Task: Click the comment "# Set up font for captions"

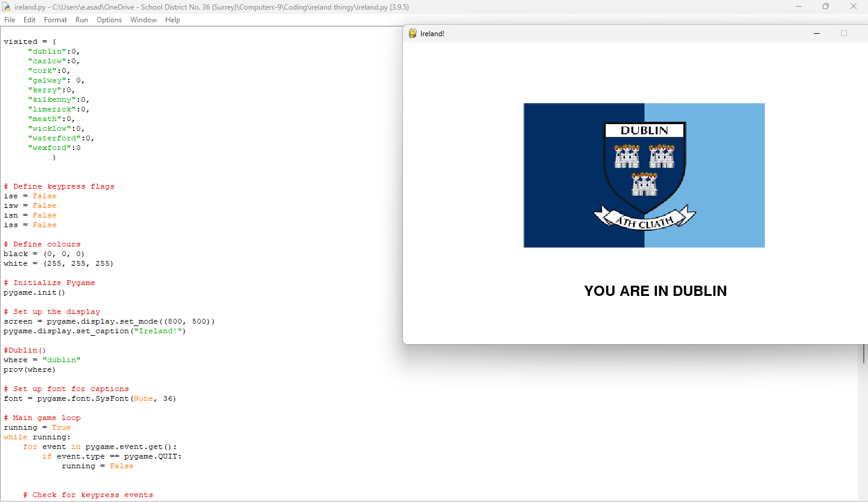Action: (x=66, y=389)
